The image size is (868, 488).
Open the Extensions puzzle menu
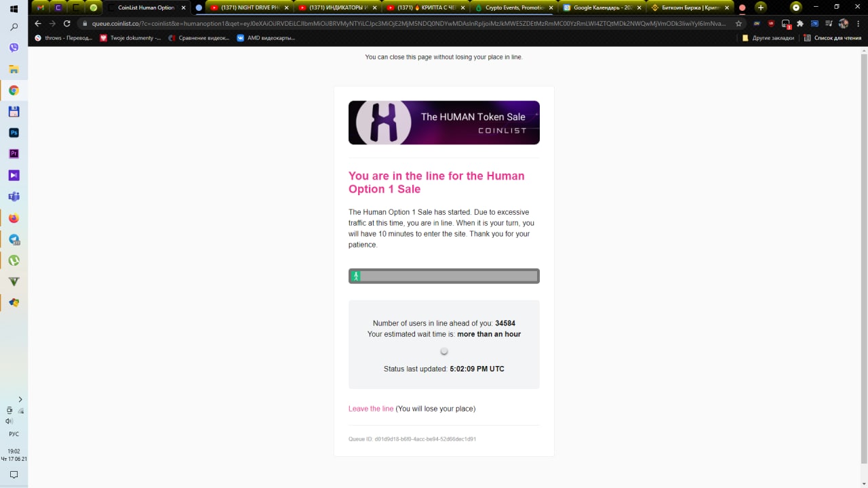[800, 23]
